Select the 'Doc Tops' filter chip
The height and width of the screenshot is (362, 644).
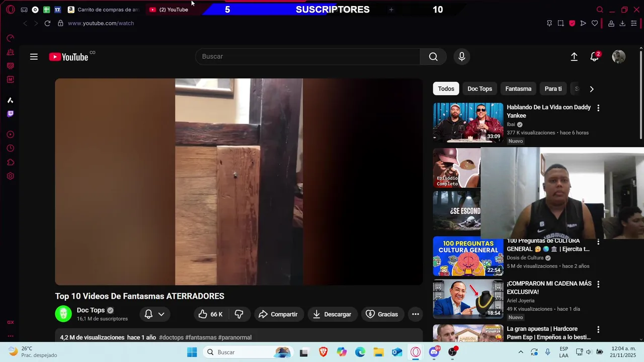coord(479,88)
